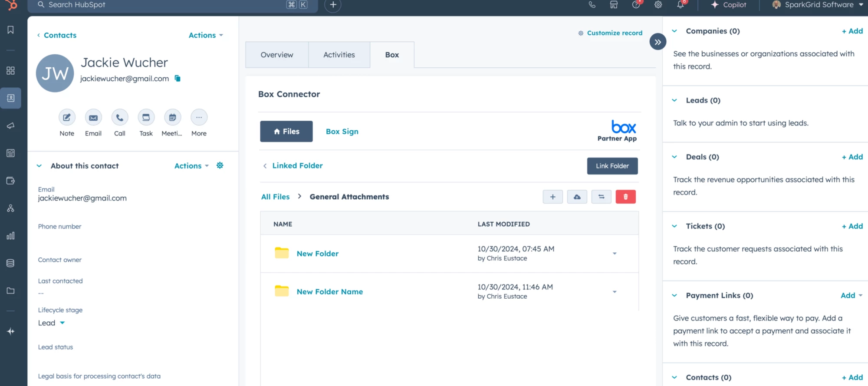Change the Lifecycle stage Lead dropdown
Viewport: 868px width, 386px height.
click(x=51, y=323)
